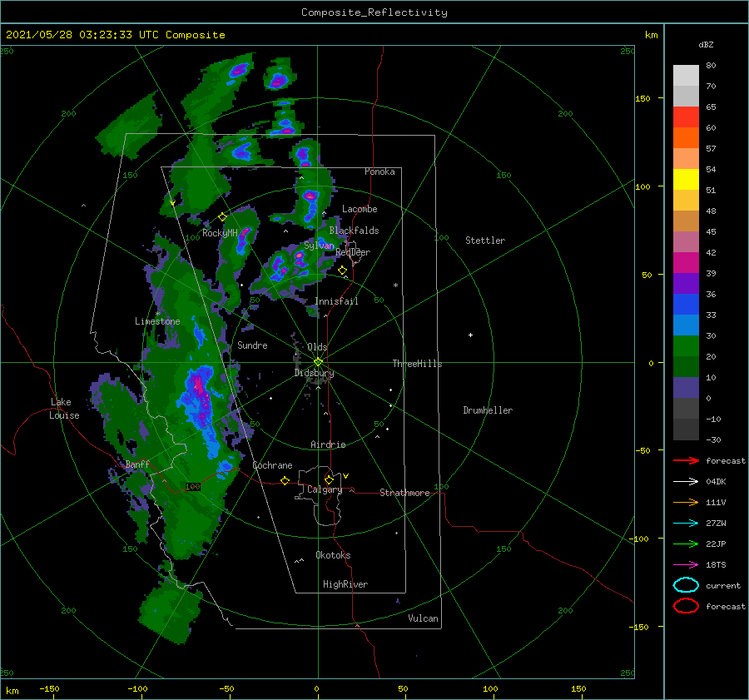
Task: Click the Calgary city label
Action: 325,489
